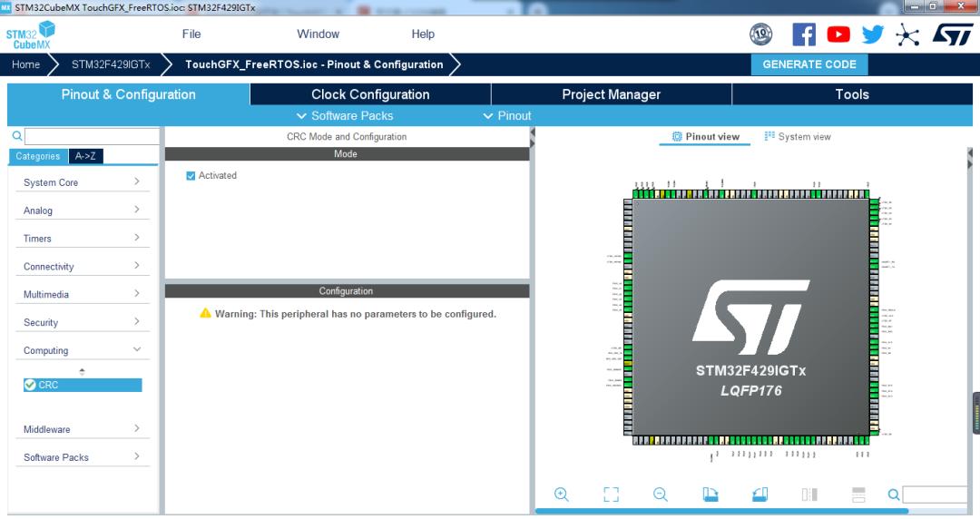Click the 10-year anniversary badge icon
This screenshot has height=519, width=980.
[x=760, y=34]
